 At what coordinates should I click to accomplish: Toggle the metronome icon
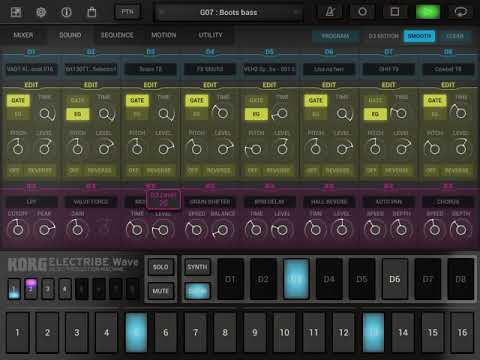point(330,12)
